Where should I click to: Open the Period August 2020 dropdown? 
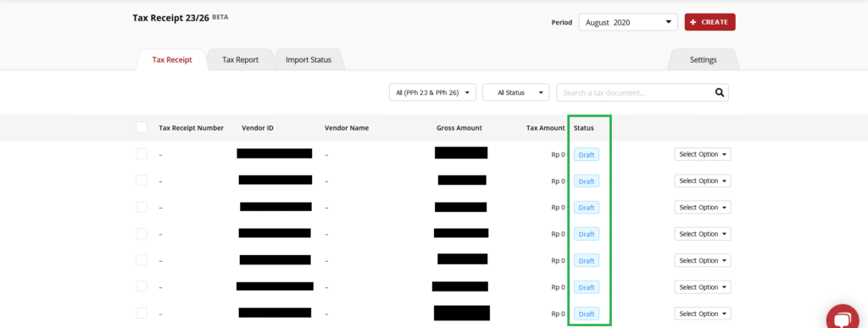[628, 23]
